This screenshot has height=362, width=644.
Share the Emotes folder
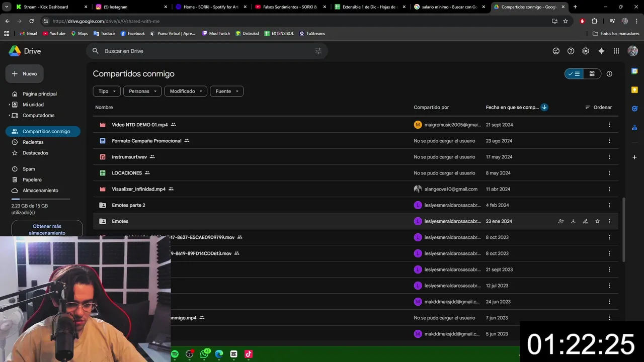pyautogui.click(x=561, y=221)
